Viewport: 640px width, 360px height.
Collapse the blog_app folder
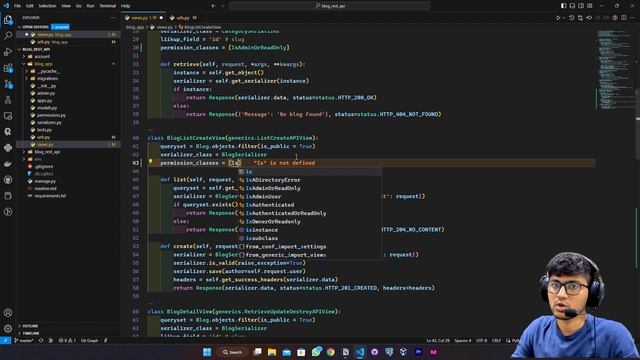click(x=43, y=64)
